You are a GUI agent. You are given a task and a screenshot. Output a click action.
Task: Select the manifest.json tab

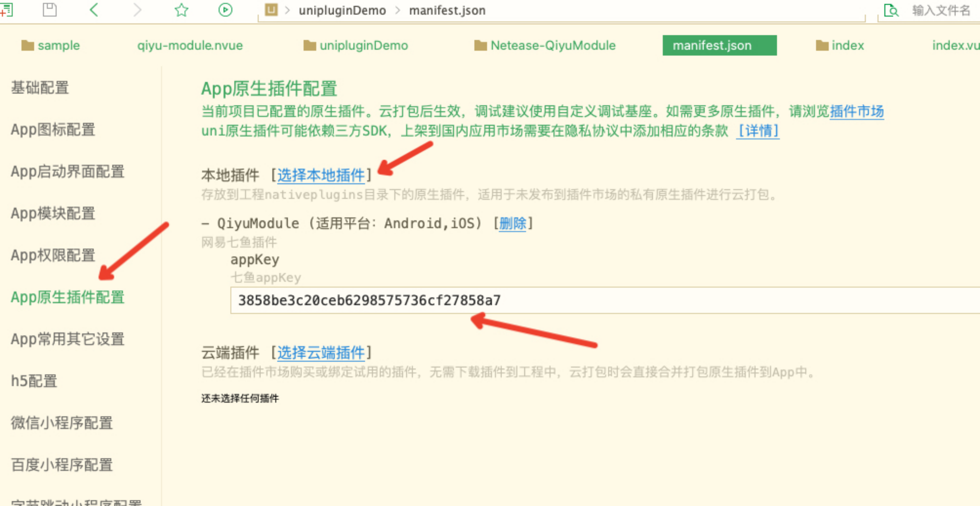[720, 46]
